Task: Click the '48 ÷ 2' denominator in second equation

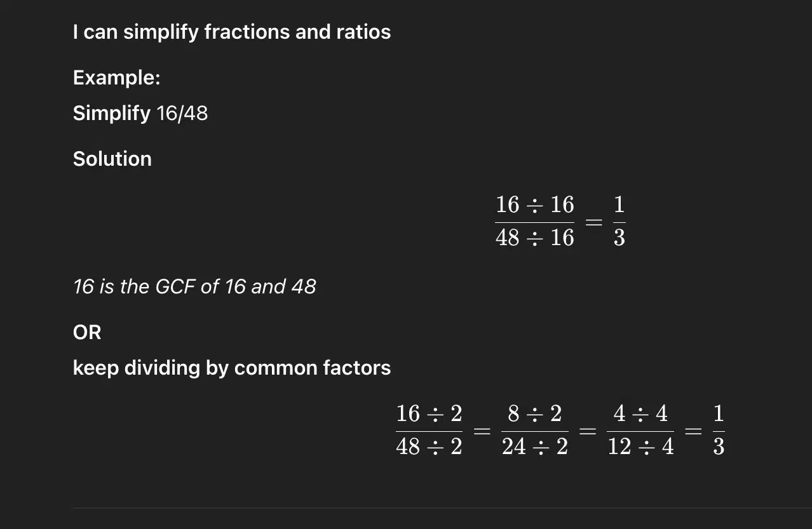Action: 430,448
